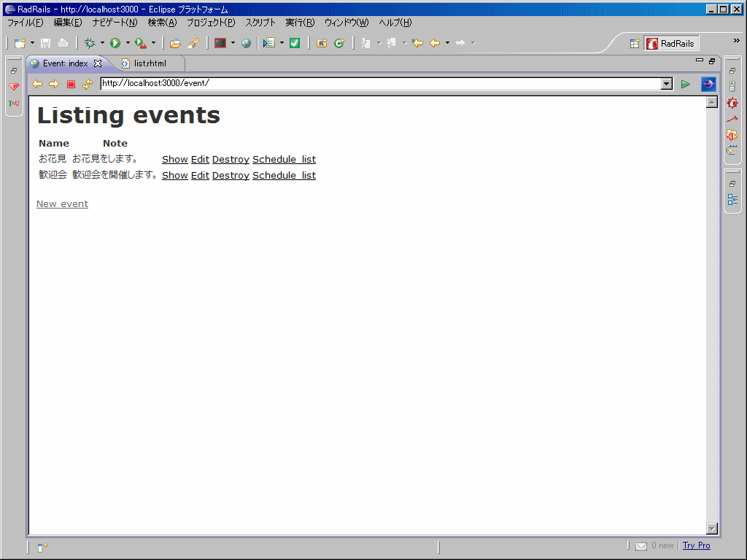Click the new fast view status bar icon
This screenshot has height=560, width=747.
pos(42,547)
